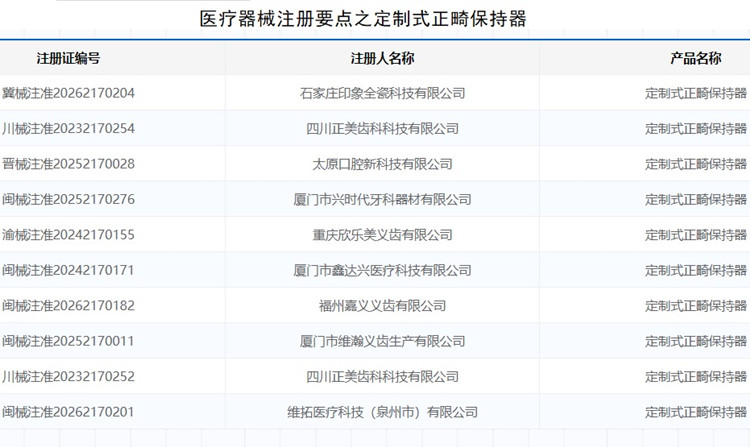Select registration number 闽械注准20242170171
Image resolution: width=750 pixels, height=447 pixels.
[68, 270]
